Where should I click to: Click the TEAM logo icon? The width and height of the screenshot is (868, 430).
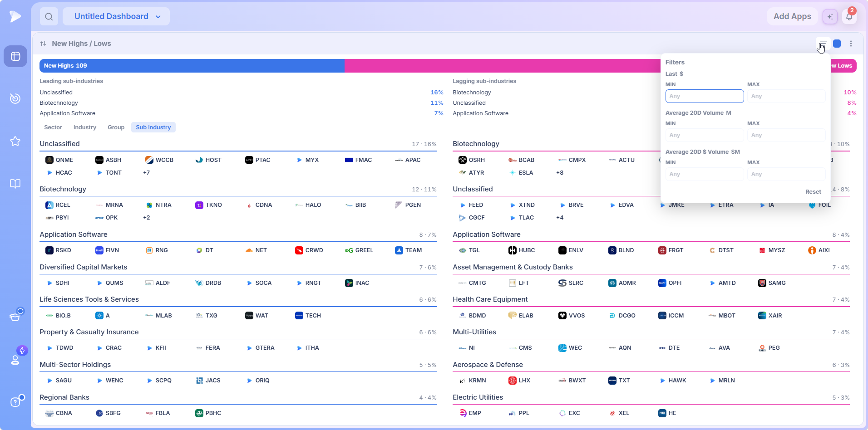(x=399, y=250)
